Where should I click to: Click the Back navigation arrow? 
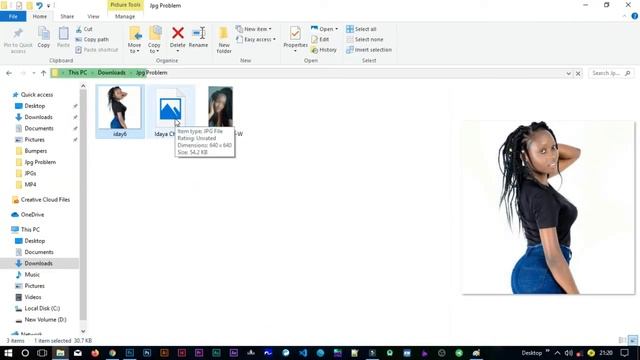pos(9,73)
